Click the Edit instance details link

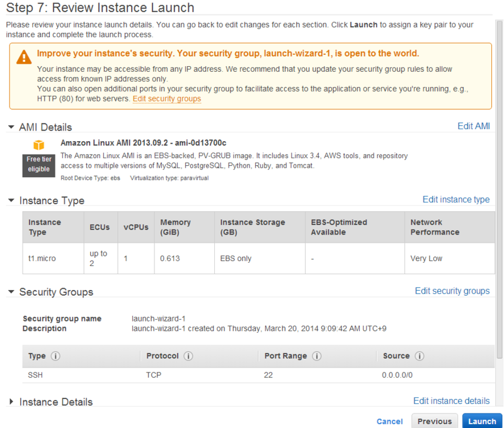(451, 401)
